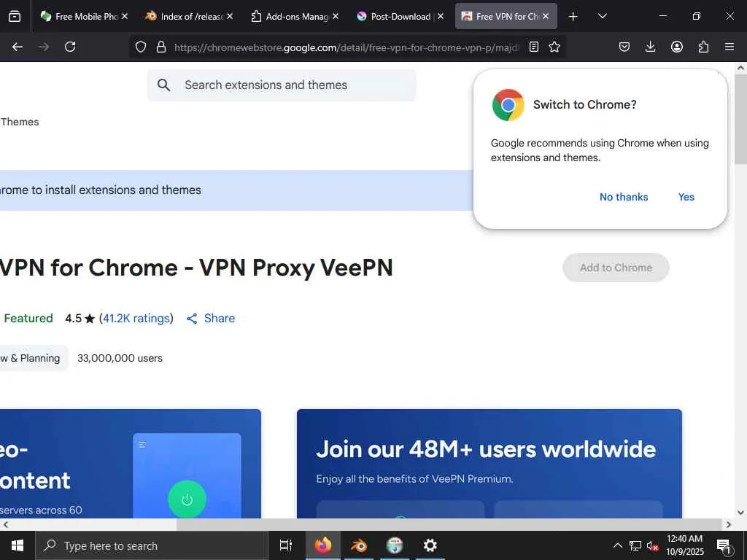747x560 pixels.
Task: Open the Windows Start menu
Action: [x=18, y=545]
